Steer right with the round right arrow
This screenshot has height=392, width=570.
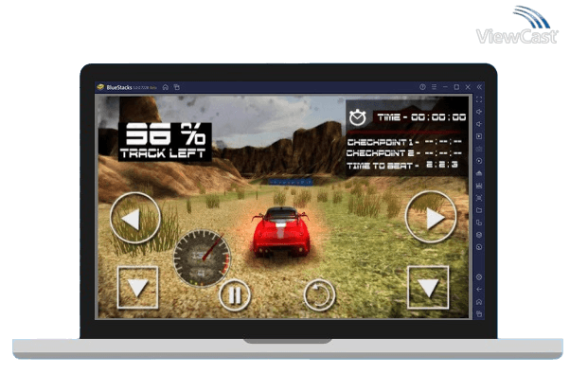(x=431, y=217)
